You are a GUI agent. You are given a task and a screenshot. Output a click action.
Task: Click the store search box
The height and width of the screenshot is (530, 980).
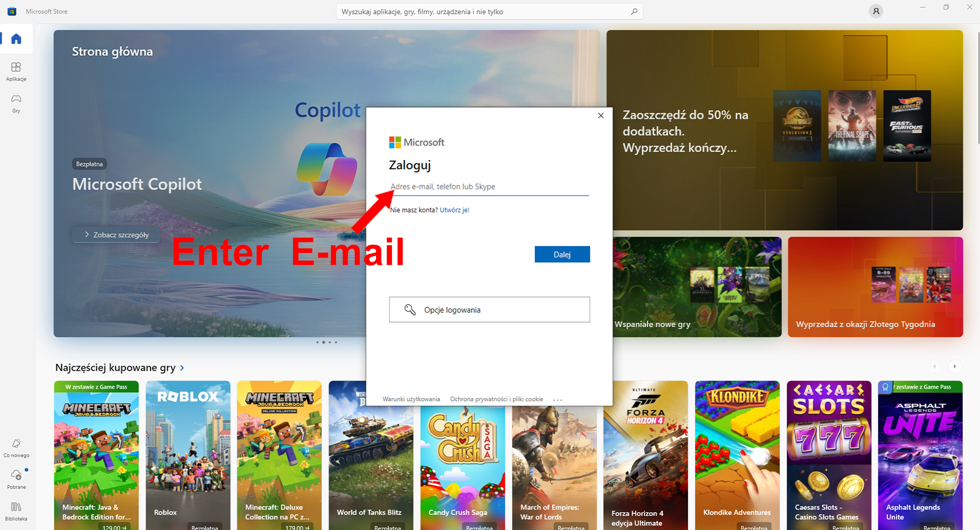489,11
